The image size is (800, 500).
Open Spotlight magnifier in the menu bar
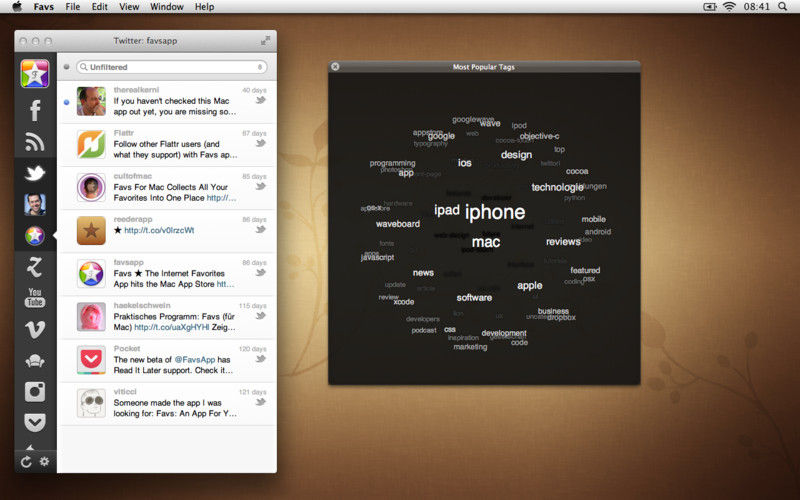point(783,7)
